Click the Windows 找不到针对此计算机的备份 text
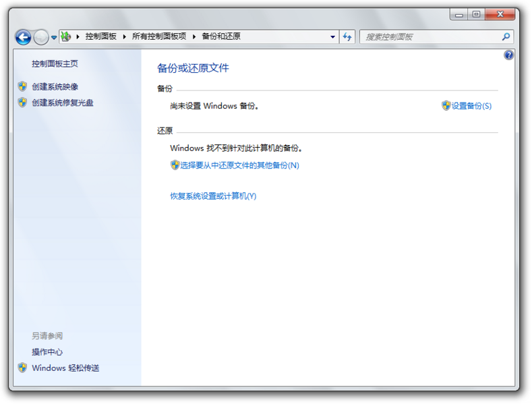This screenshot has width=532, height=404. (x=236, y=148)
